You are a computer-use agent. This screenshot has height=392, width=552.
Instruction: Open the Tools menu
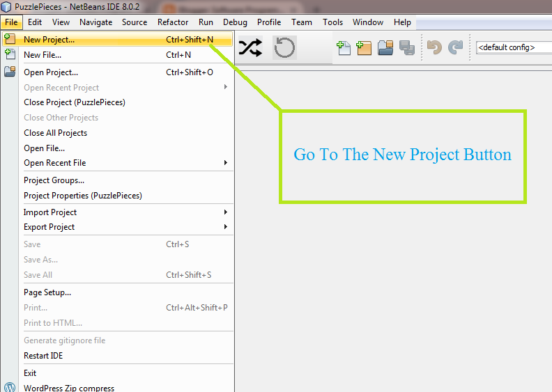(x=332, y=22)
